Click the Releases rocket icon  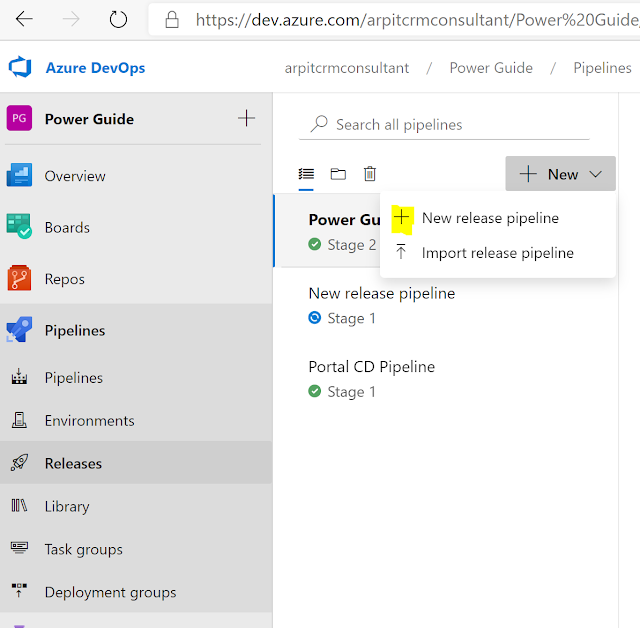coord(19,463)
